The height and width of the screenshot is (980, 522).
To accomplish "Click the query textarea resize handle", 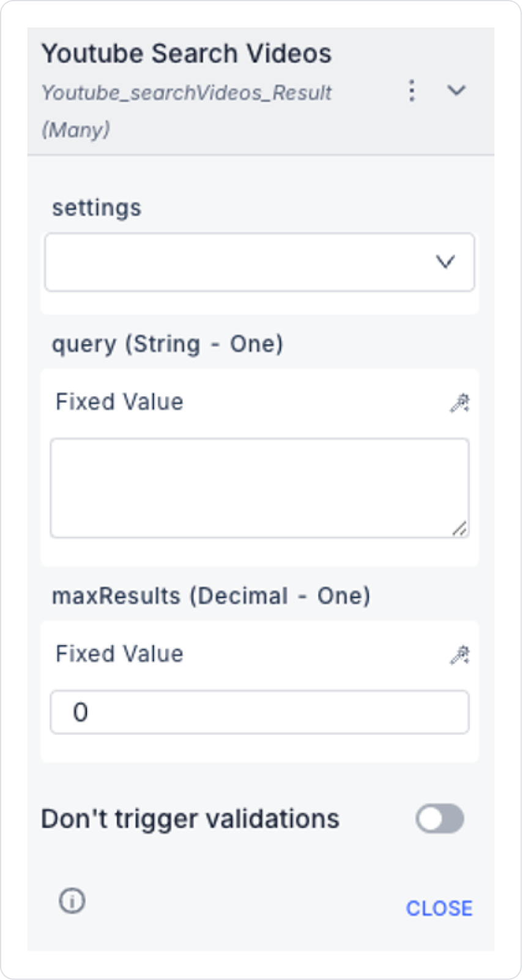I will coord(460,529).
